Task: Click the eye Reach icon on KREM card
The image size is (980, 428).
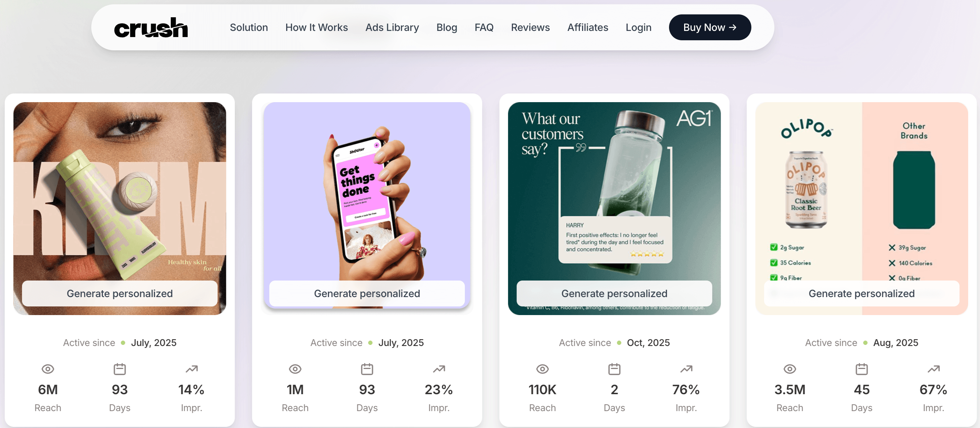Action: tap(48, 369)
